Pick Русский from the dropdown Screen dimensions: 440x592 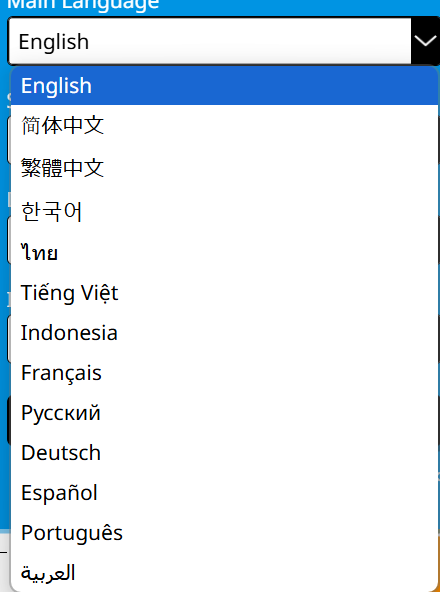[x=224, y=413]
